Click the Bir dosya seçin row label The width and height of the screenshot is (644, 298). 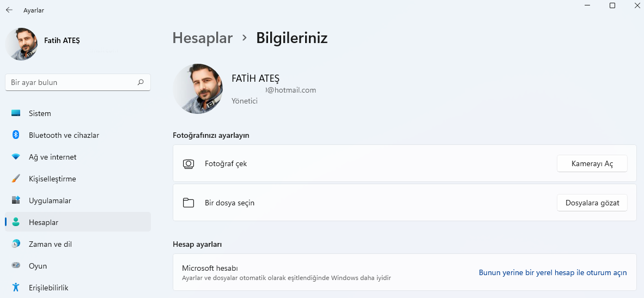(229, 203)
